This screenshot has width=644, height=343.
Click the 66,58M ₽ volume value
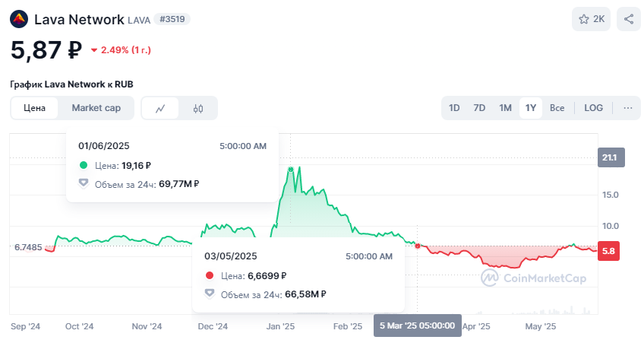click(x=305, y=294)
